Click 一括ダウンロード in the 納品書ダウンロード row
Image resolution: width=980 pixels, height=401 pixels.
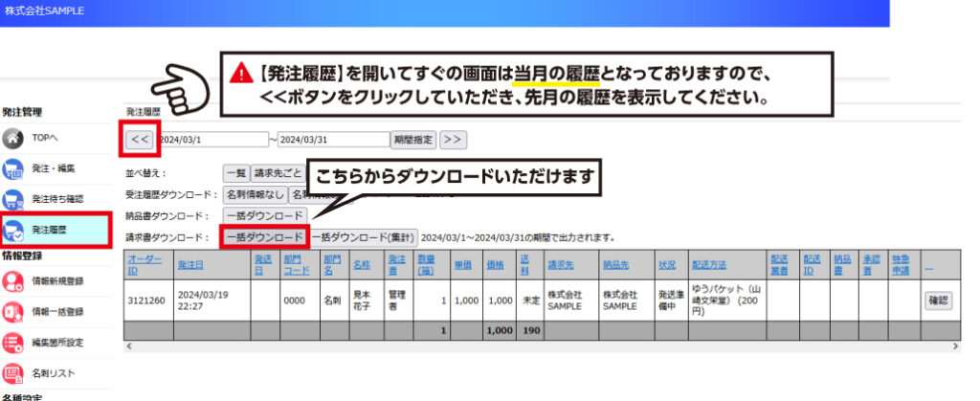click(265, 215)
